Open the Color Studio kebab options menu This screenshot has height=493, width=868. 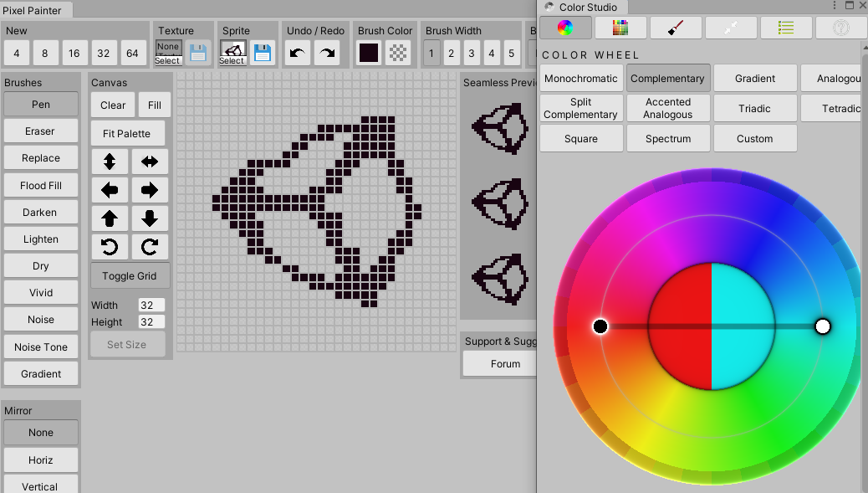coord(835,6)
